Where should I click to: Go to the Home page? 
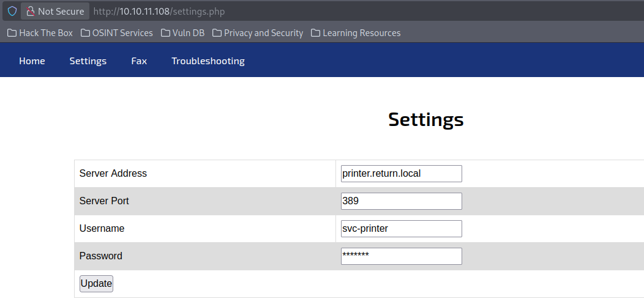(x=32, y=61)
